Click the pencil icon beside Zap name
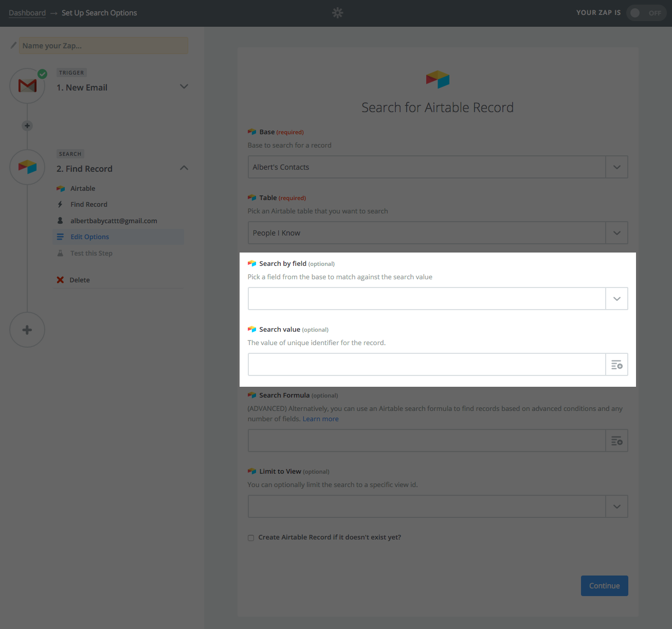Viewport: 672px width, 629px height. tap(13, 45)
